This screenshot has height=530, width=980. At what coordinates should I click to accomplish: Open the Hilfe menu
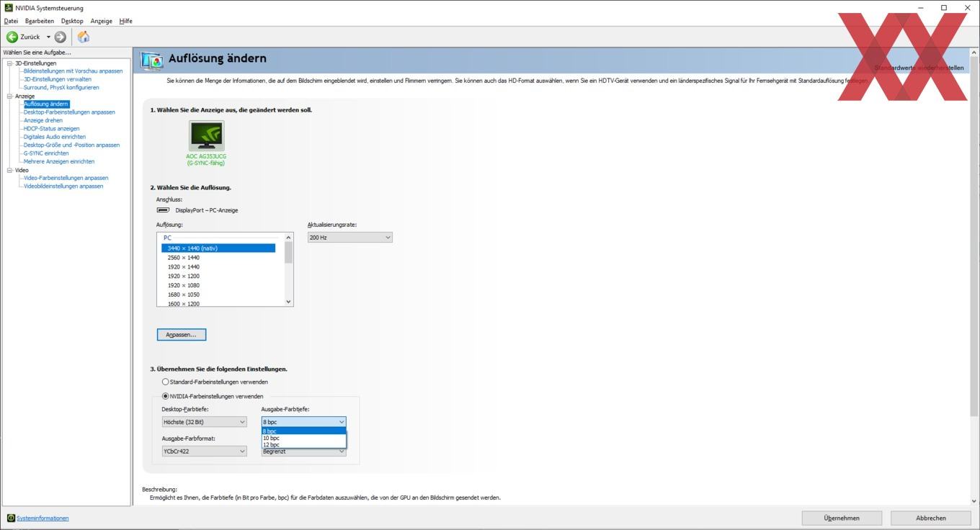126,21
